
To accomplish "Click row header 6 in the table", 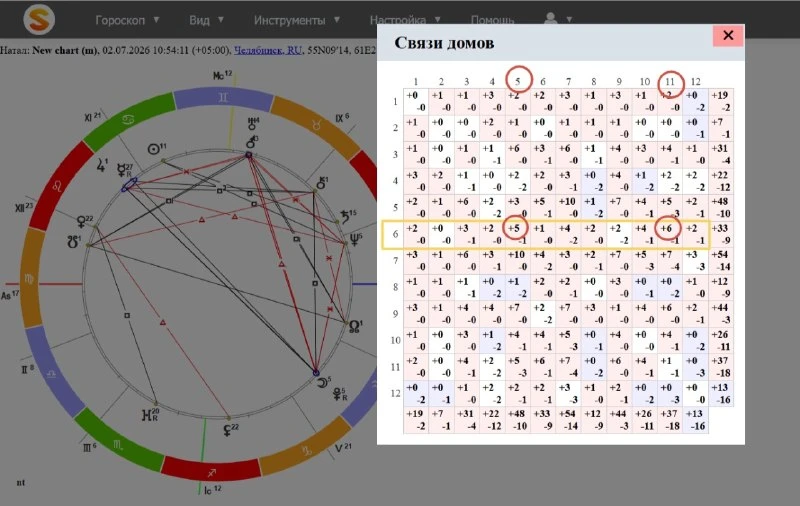I will click(395, 234).
